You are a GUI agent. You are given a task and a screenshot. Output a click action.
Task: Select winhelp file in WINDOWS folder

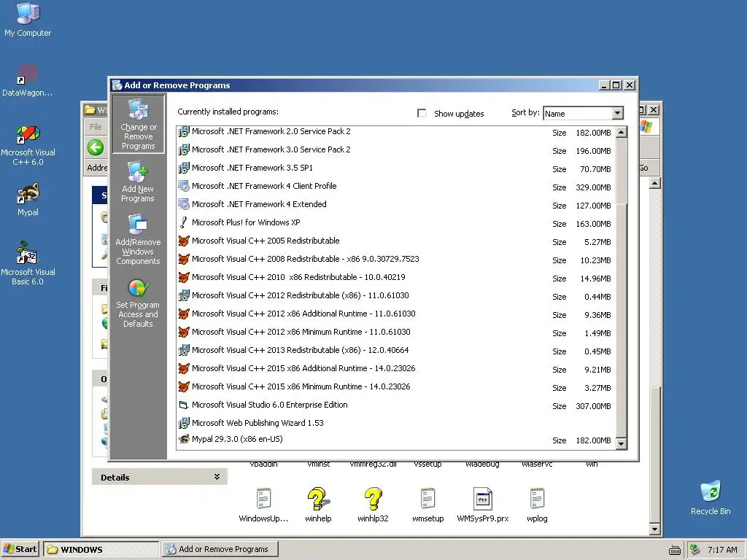coord(318,505)
